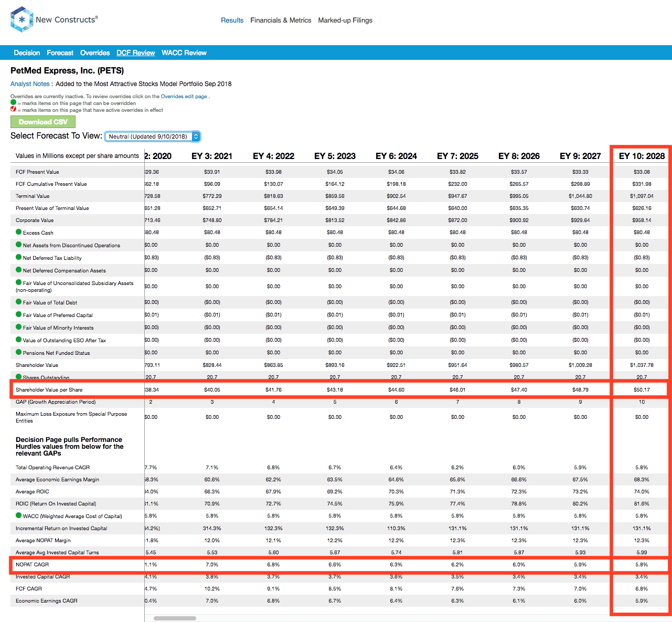Click the EY 8: 2026 column header
672x622 pixels.
(x=519, y=156)
